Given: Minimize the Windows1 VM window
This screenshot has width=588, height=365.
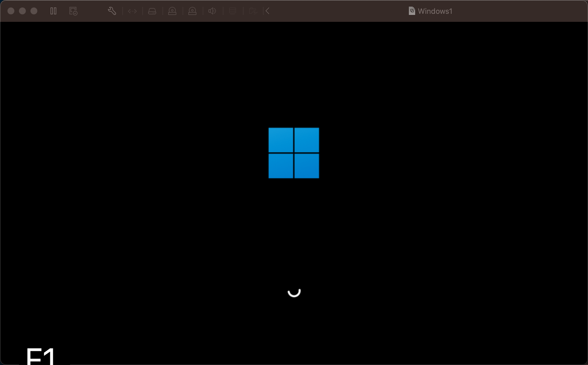Looking at the screenshot, I should click(x=22, y=11).
